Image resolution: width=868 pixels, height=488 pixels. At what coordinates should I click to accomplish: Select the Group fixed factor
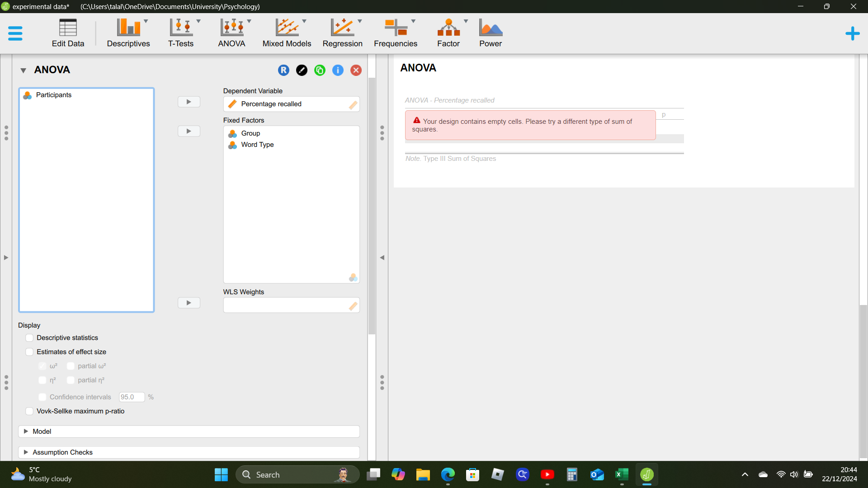point(250,133)
